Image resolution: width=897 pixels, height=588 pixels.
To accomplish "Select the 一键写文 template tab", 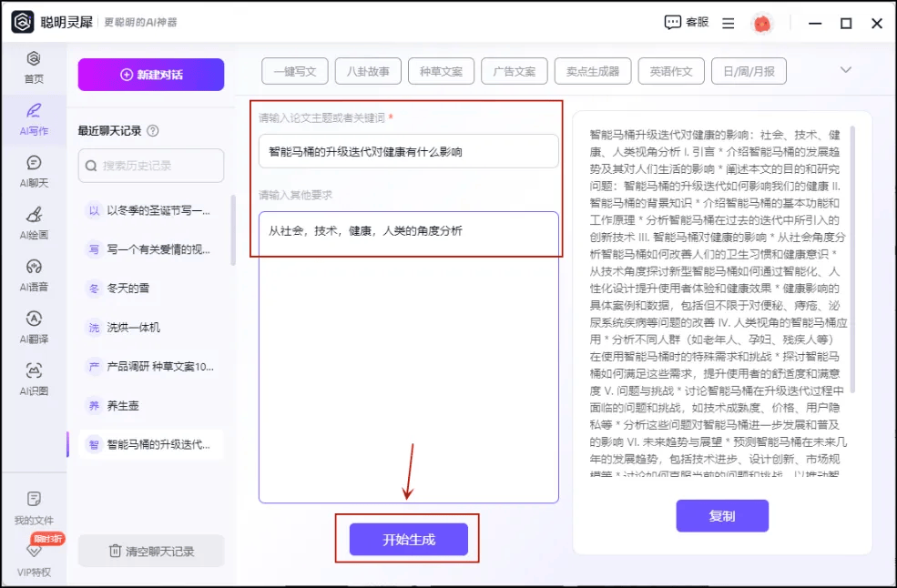I will click(294, 71).
